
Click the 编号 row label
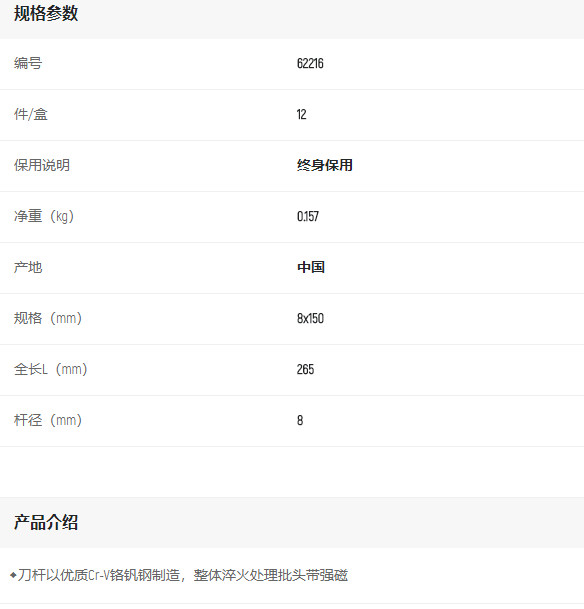tap(28, 63)
